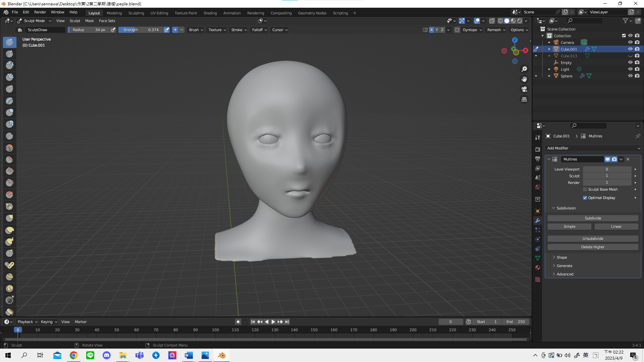Click the pan hand viewport gizmo
This screenshot has width=644, height=362.
(x=524, y=79)
